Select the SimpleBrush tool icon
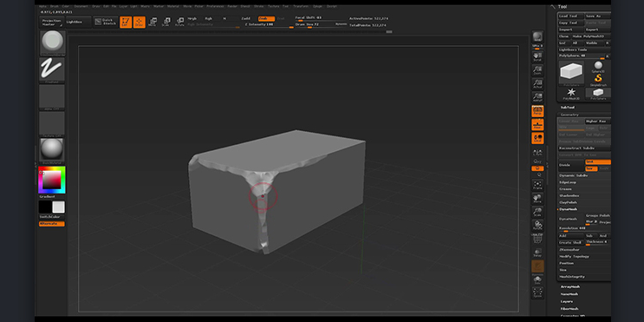644x322 pixels. (x=598, y=80)
